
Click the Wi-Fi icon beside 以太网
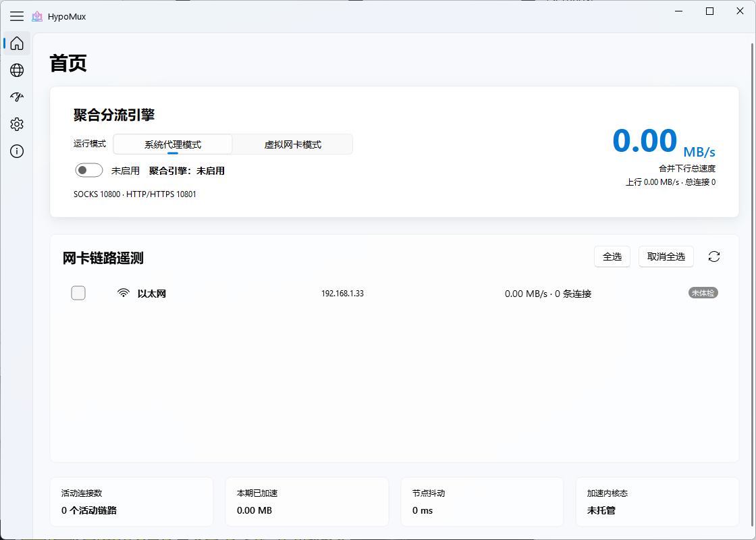tap(124, 293)
